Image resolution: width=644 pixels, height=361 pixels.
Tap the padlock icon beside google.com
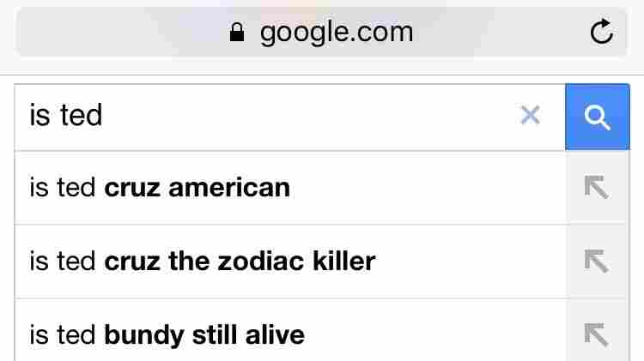237,32
